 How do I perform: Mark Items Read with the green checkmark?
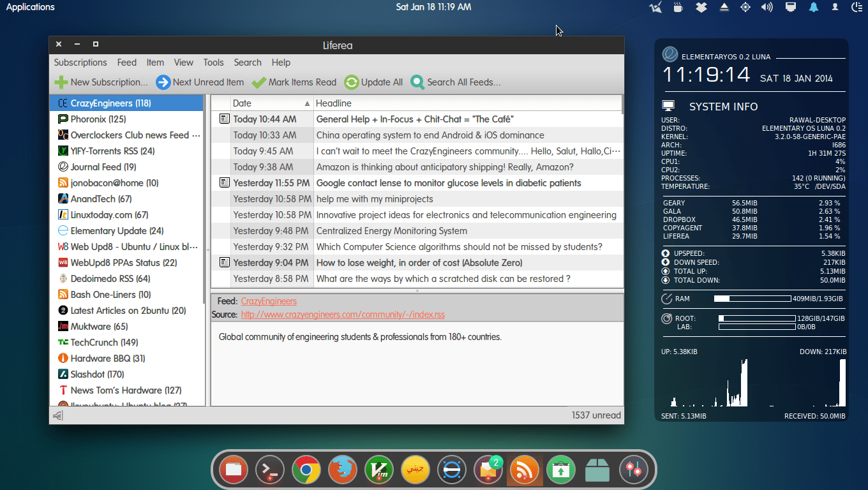coord(294,82)
